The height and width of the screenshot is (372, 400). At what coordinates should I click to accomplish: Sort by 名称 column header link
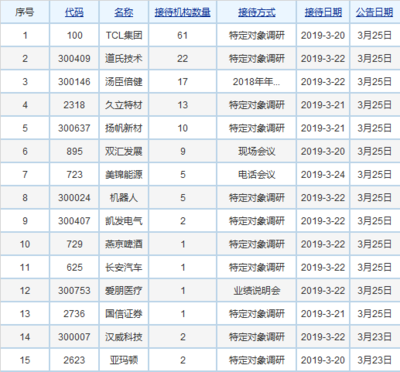(124, 12)
